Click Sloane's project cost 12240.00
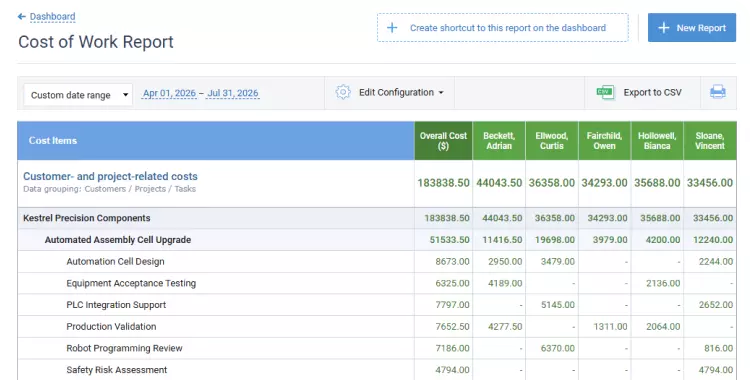 coord(713,240)
